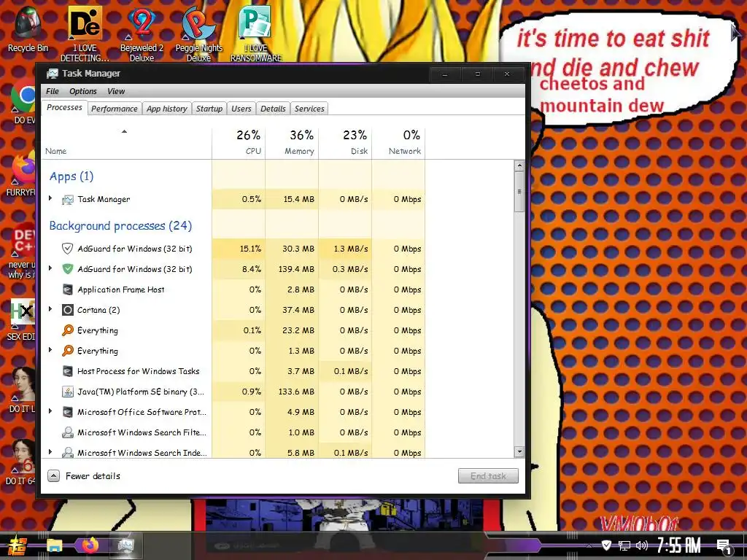Sort by the Memory column header
Viewport: 747px width, 560px height.
tap(292, 142)
